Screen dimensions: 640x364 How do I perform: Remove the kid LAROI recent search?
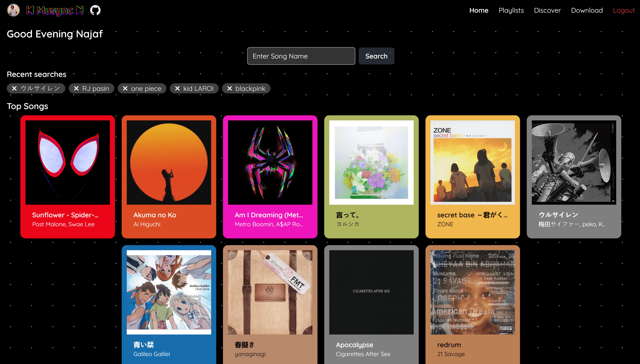pyautogui.click(x=177, y=89)
